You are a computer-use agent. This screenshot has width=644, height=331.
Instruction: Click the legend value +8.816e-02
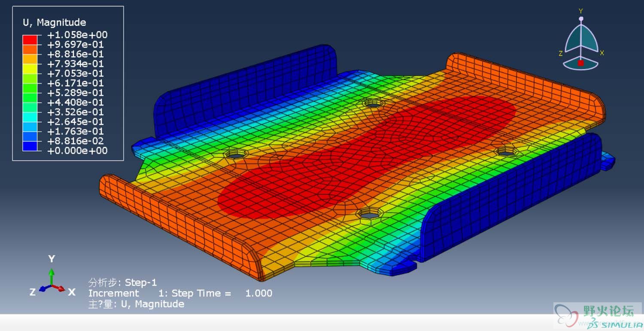point(75,141)
